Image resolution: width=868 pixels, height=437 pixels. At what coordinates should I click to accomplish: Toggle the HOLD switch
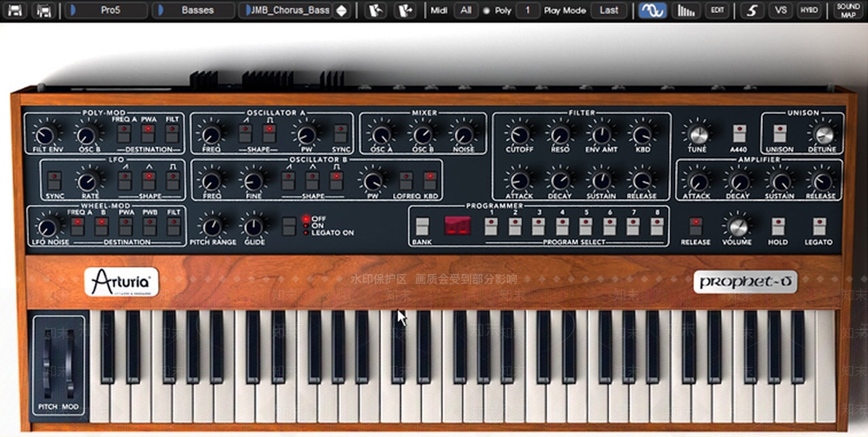coord(778,226)
